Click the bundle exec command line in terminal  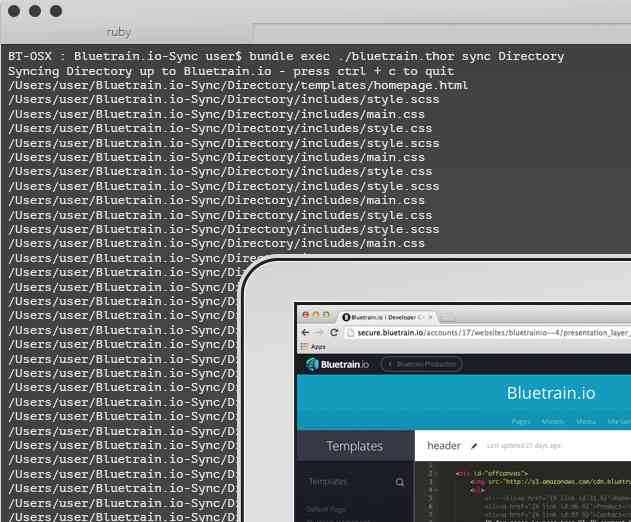click(x=286, y=56)
